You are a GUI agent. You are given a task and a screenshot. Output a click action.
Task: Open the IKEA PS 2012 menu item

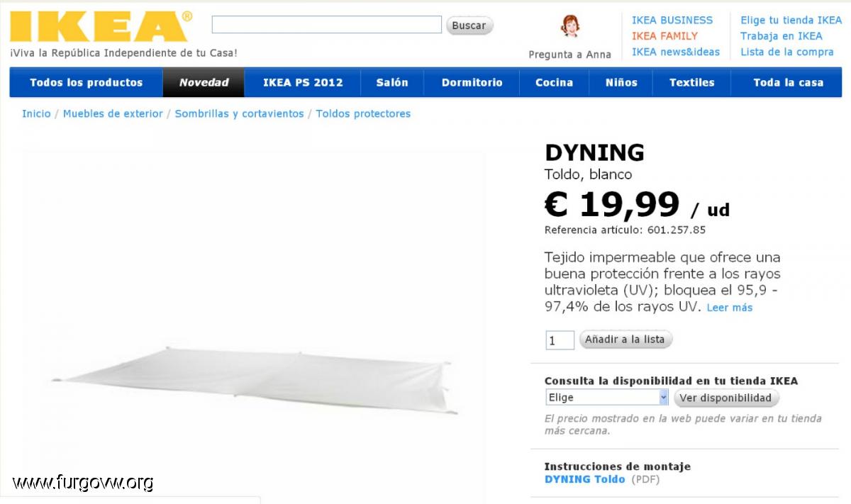[303, 82]
